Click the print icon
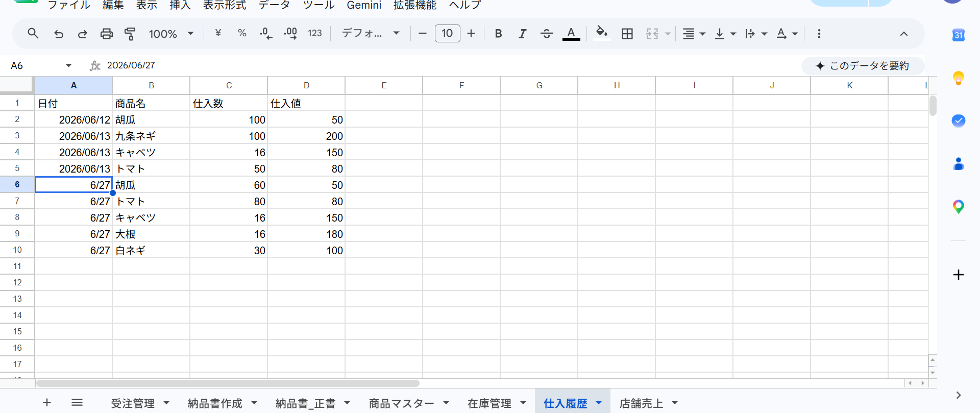This screenshot has width=980, height=413. point(106,34)
